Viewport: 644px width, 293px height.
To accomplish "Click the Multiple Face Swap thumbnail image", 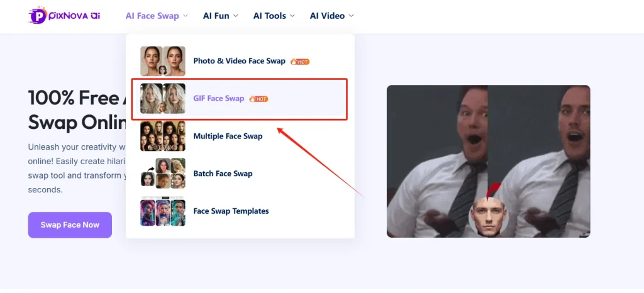I will click(x=162, y=136).
